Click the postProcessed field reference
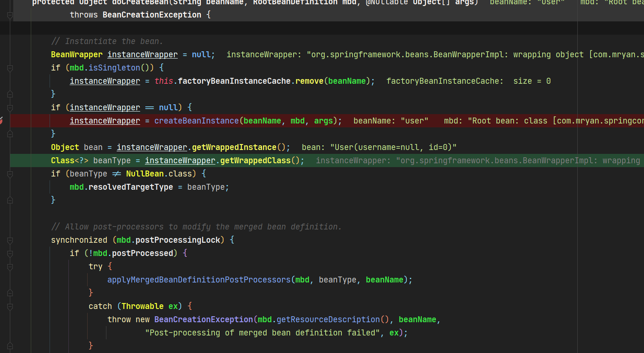Viewport: 644px width, 353px height. pyautogui.click(x=142, y=253)
